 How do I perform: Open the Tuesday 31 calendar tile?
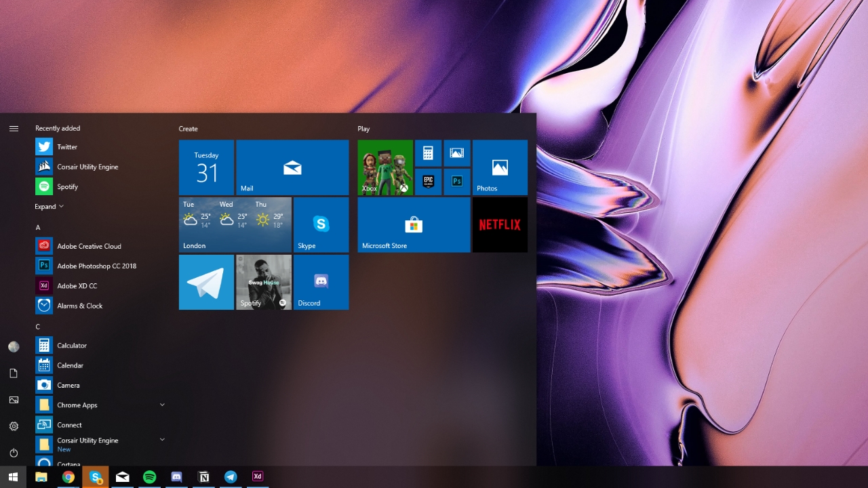[x=206, y=167]
